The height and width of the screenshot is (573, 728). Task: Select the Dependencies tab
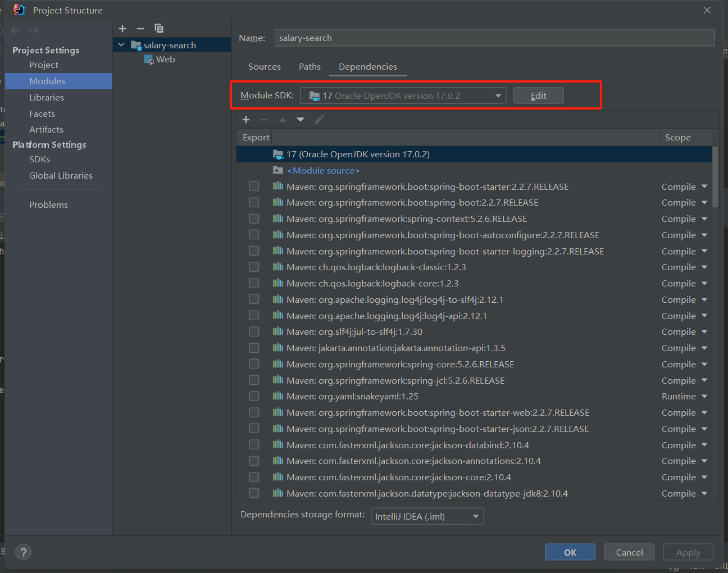368,66
